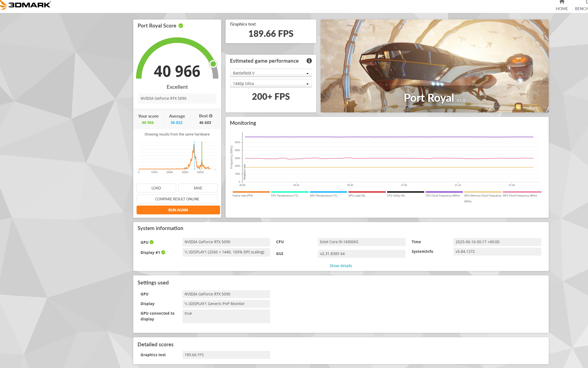Toggle the Frame rate (FPS) legend entry
The height and width of the screenshot is (368, 588).
click(242, 195)
